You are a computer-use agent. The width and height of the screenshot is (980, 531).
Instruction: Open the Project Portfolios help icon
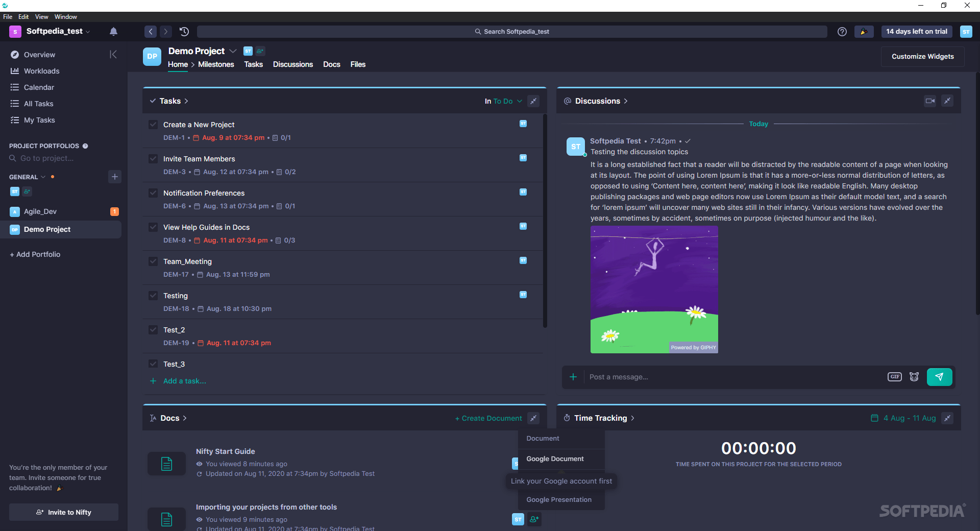pos(85,146)
